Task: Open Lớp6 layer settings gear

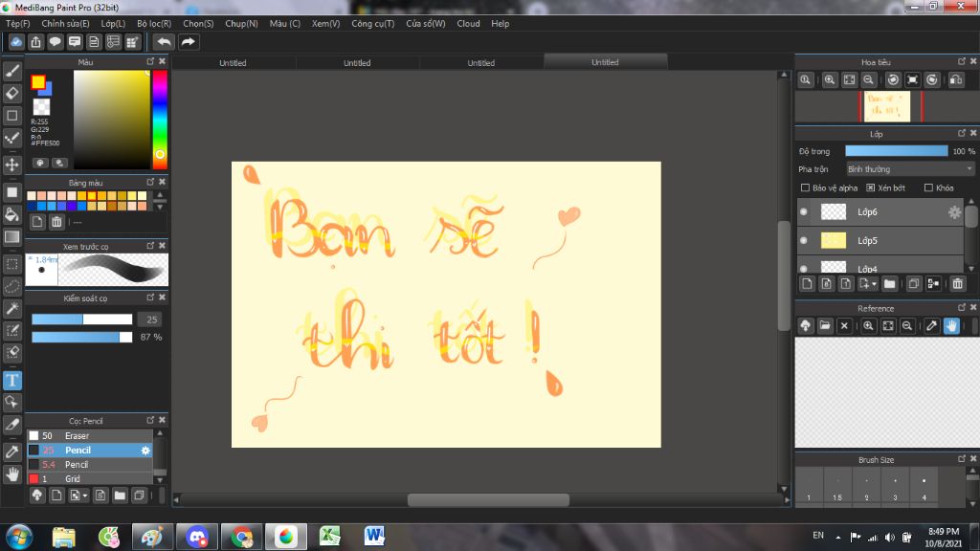Action: 954,211
